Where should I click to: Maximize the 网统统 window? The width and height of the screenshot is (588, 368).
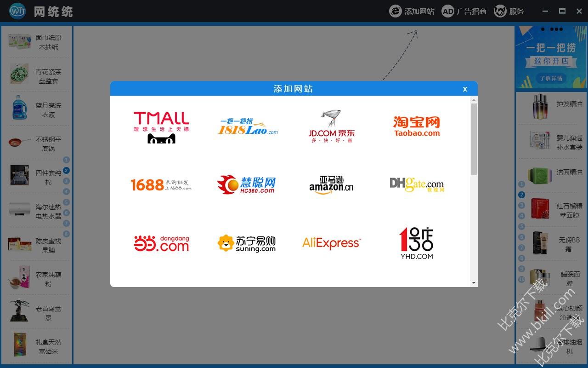tap(562, 11)
